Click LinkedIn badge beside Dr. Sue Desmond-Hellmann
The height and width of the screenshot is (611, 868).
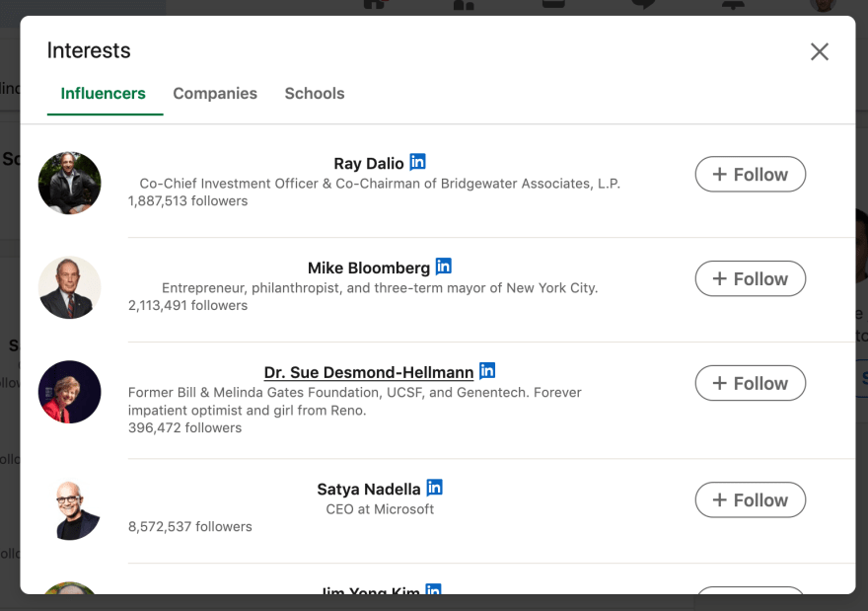coord(487,370)
